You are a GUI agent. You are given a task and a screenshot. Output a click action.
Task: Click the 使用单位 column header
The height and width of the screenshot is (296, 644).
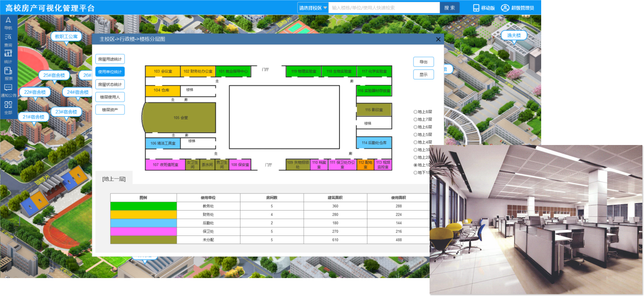click(208, 198)
